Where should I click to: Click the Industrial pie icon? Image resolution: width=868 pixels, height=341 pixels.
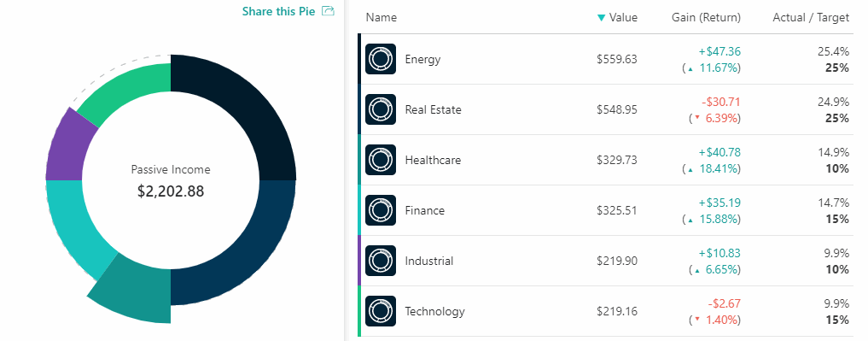coord(381,261)
